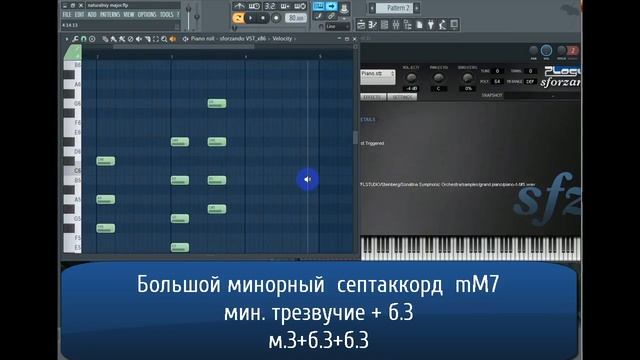Click the sforzando pan knob
This screenshot has height=360, width=640.
[x=438, y=78]
